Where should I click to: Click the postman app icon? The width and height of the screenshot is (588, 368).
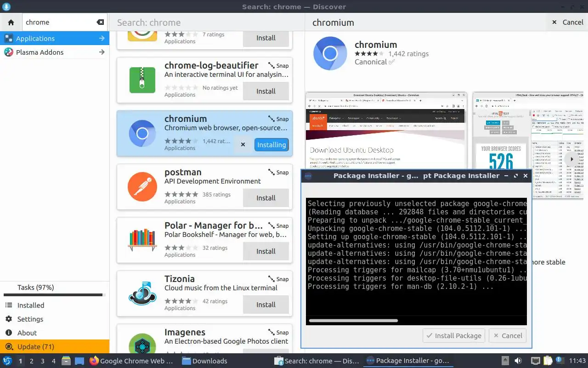(x=142, y=187)
